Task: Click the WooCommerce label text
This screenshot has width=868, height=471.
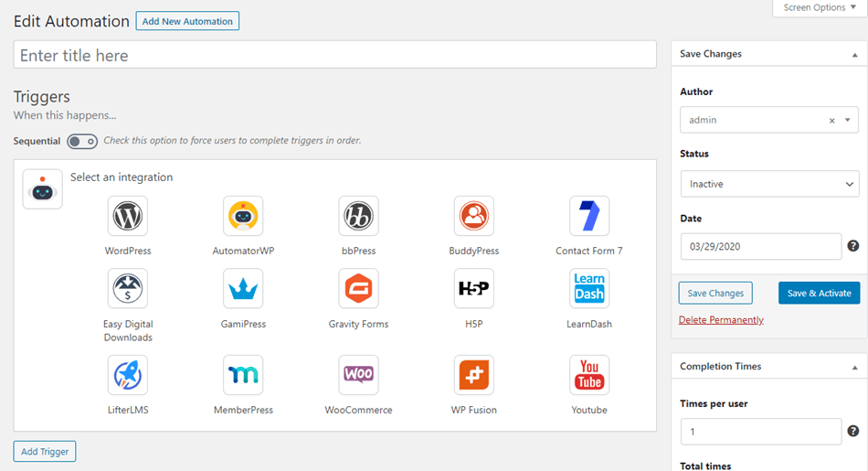Action: [359, 410]
